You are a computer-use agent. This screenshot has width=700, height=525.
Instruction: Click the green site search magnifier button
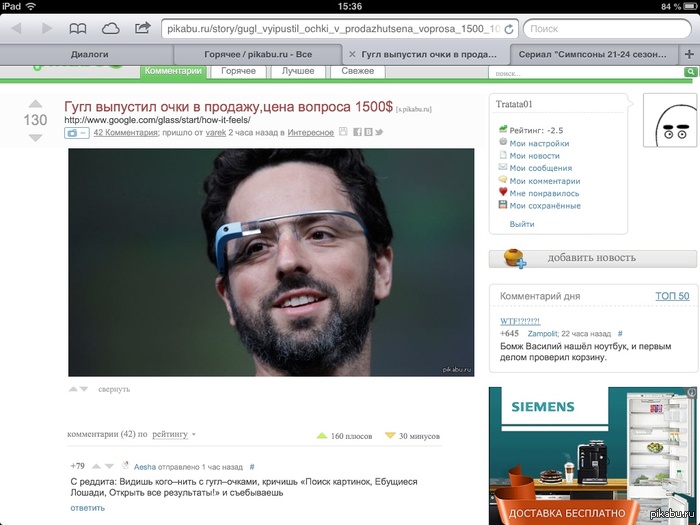coord(690,71)
